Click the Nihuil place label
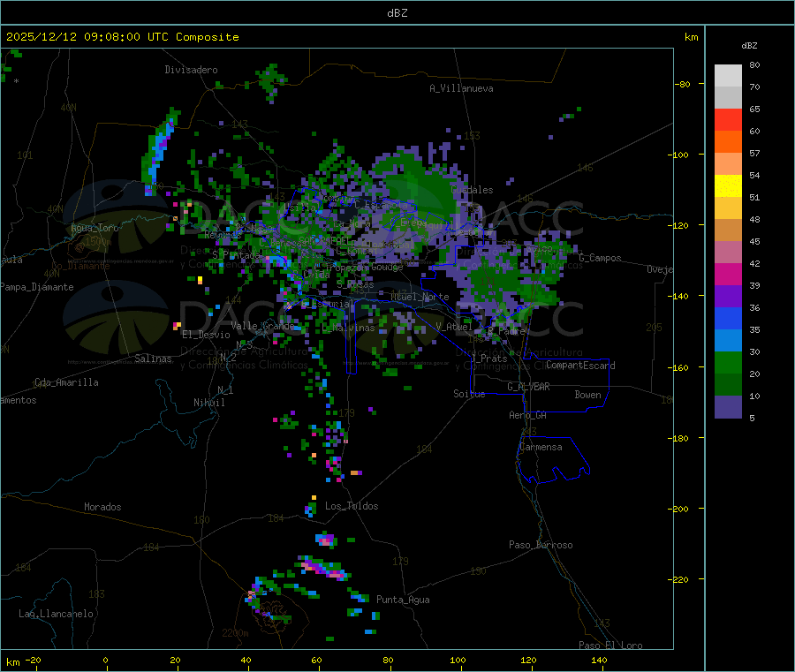The width and height of the screenshot is (795, 672). tap(208, 403)
